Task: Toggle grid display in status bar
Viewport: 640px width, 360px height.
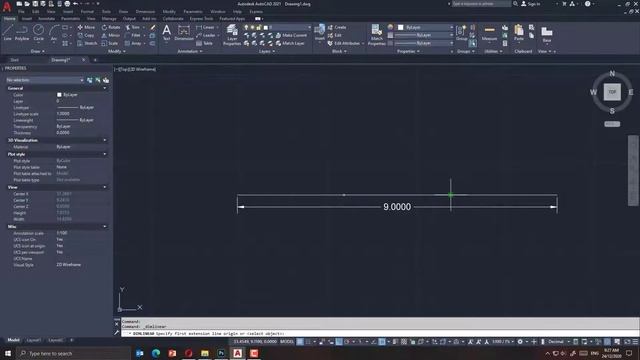Action: click(x=300, y=342)
